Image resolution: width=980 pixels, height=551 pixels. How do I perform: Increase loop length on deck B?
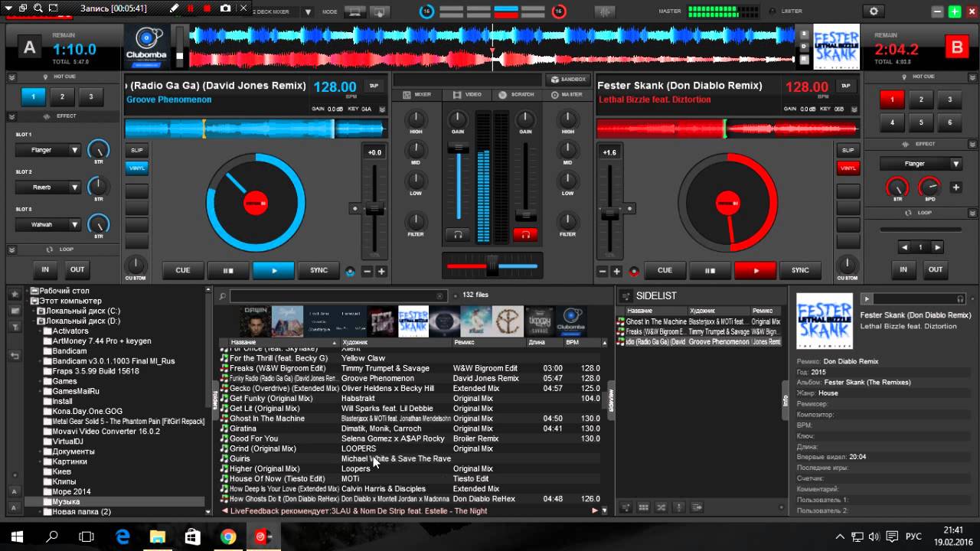coord(937,247)
